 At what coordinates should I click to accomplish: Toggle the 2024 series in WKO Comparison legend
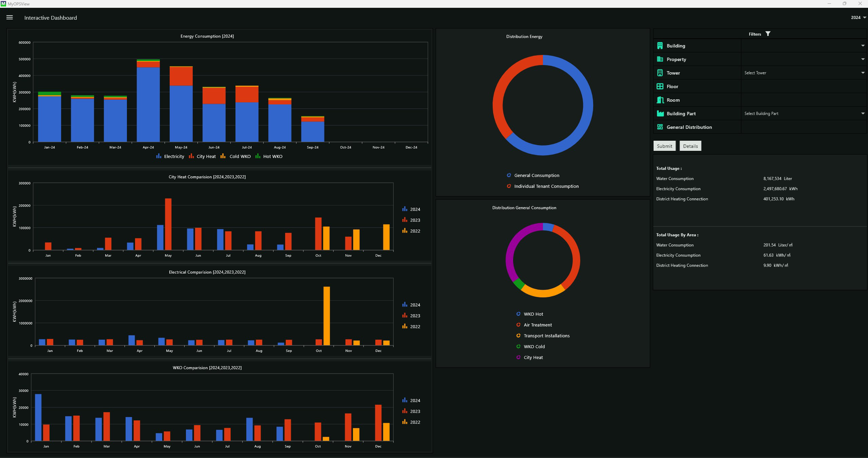point(411,400)
